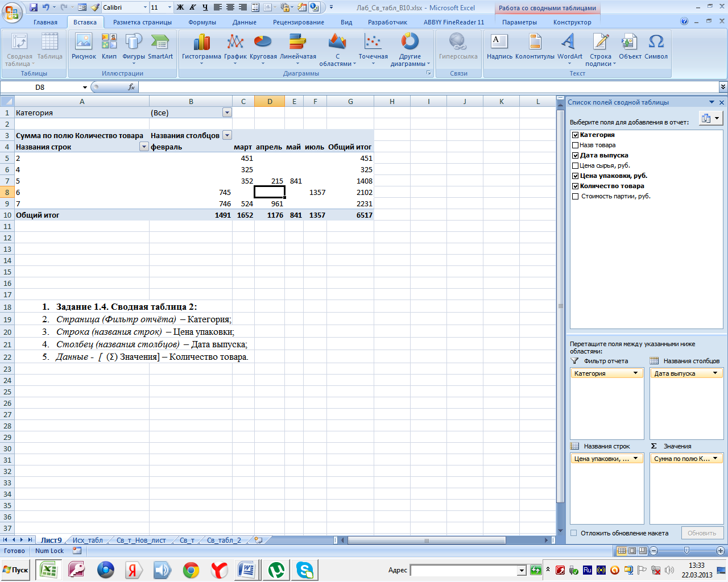Insert a Символ symbol
728x582 pixels.
(656, 47)
